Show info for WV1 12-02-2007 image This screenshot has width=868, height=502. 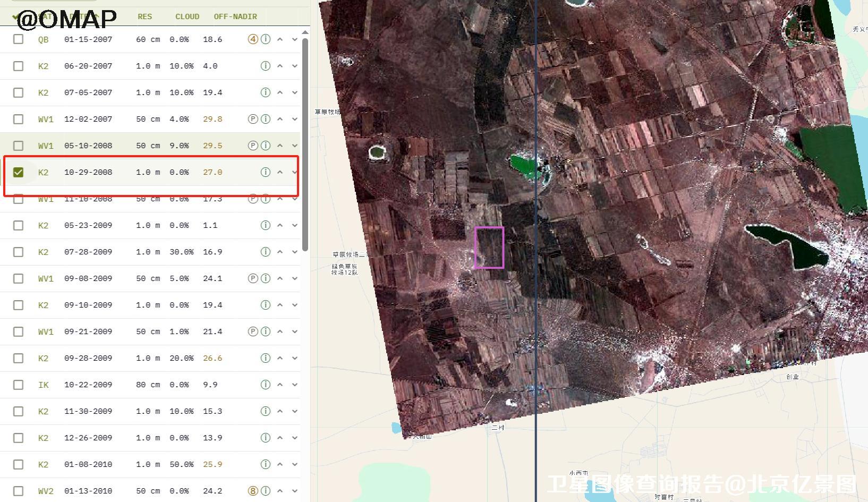(266, 119)
